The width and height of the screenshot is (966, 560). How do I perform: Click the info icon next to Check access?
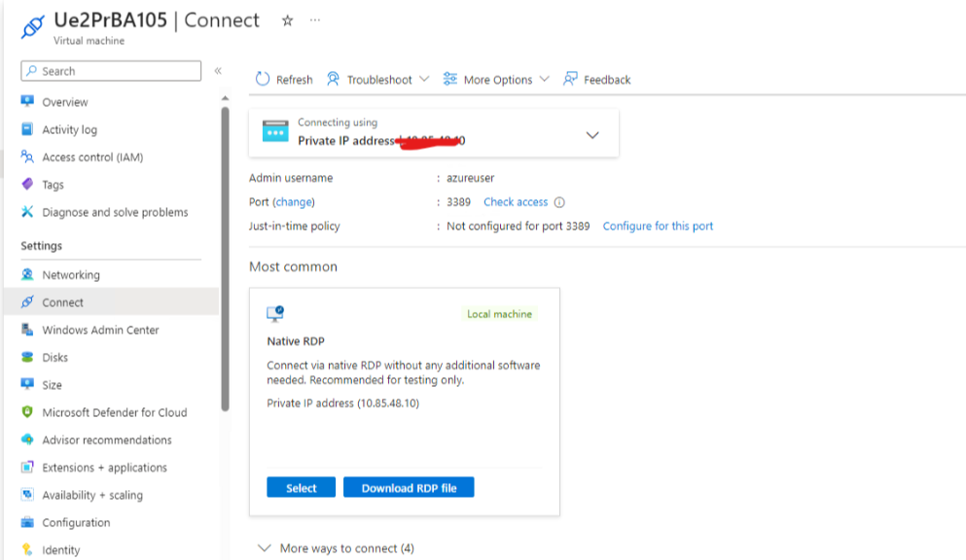559,202
